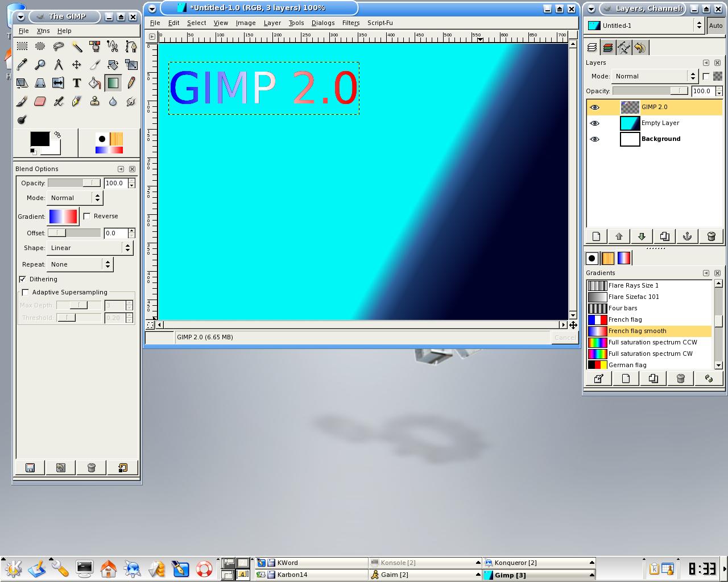
Task: Swap foreground and background colors
Action: pos(57,135)
